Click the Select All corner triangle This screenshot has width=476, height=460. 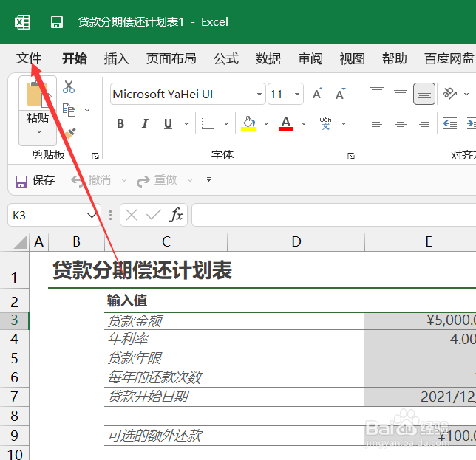[20, 242]
